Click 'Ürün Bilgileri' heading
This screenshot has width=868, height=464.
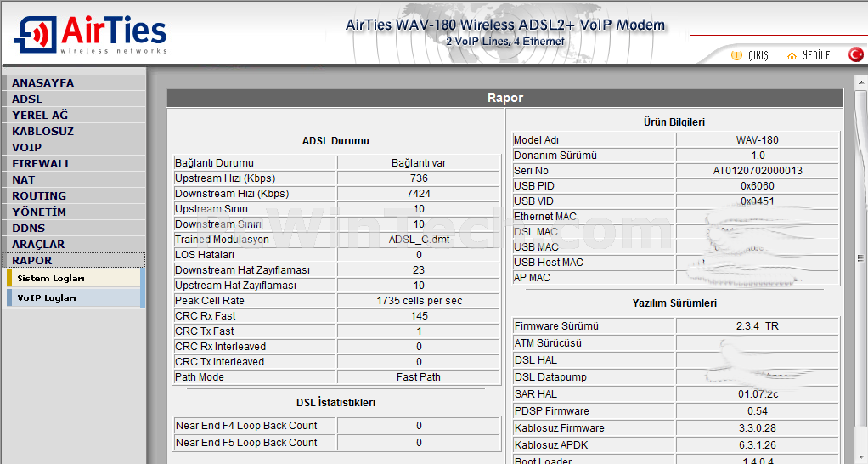coord(674,122)
